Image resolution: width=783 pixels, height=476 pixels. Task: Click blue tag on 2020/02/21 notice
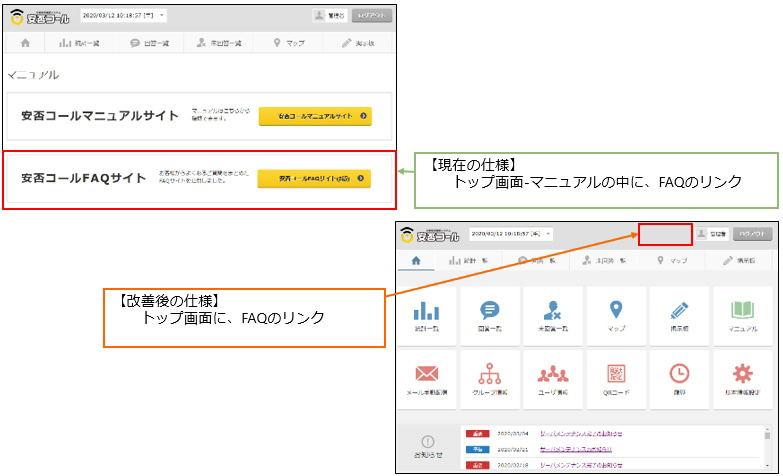(x=477, y=450)
